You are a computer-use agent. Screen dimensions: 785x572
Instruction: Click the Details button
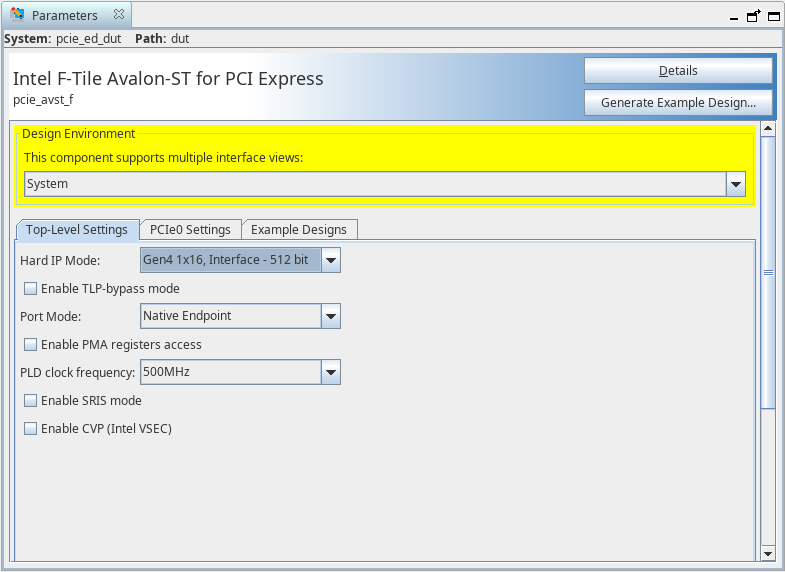coord(678,71)
